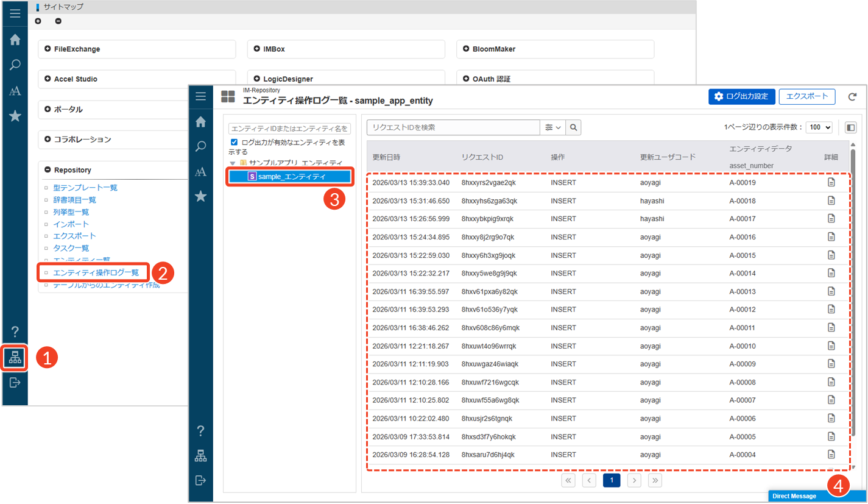Viewport: 868px width, 504px height.
Task: Toggle the log output enabled entities checkbox
Action: pos(235,143)
